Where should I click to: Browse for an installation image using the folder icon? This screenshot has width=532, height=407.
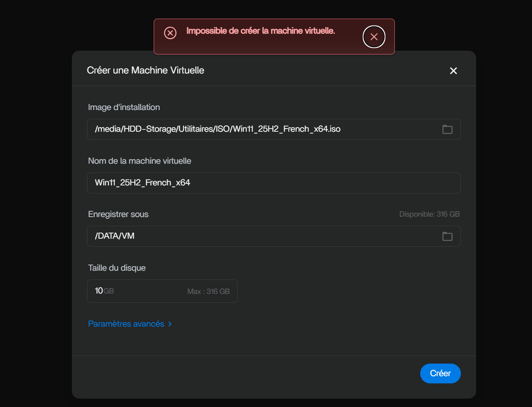[447, 129]
